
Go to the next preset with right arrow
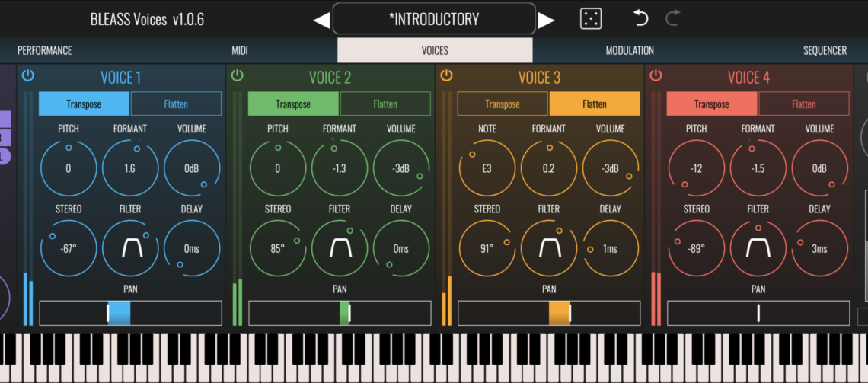546,20
